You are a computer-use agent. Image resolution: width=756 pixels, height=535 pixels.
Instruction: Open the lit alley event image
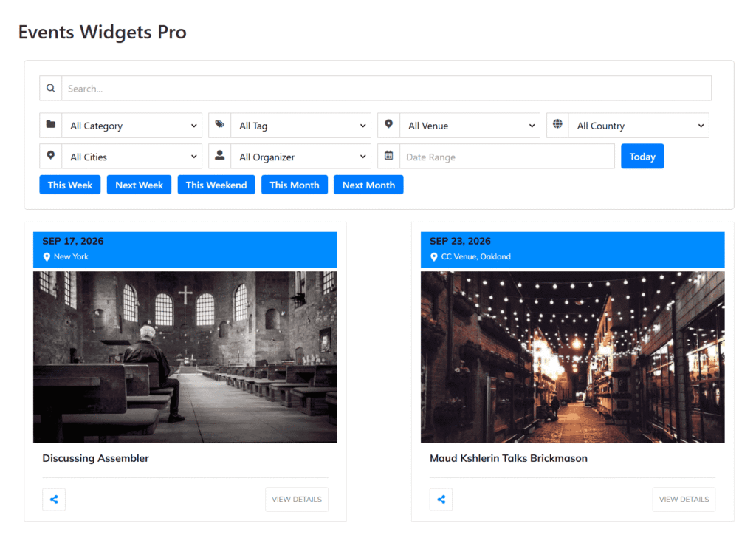573,357
